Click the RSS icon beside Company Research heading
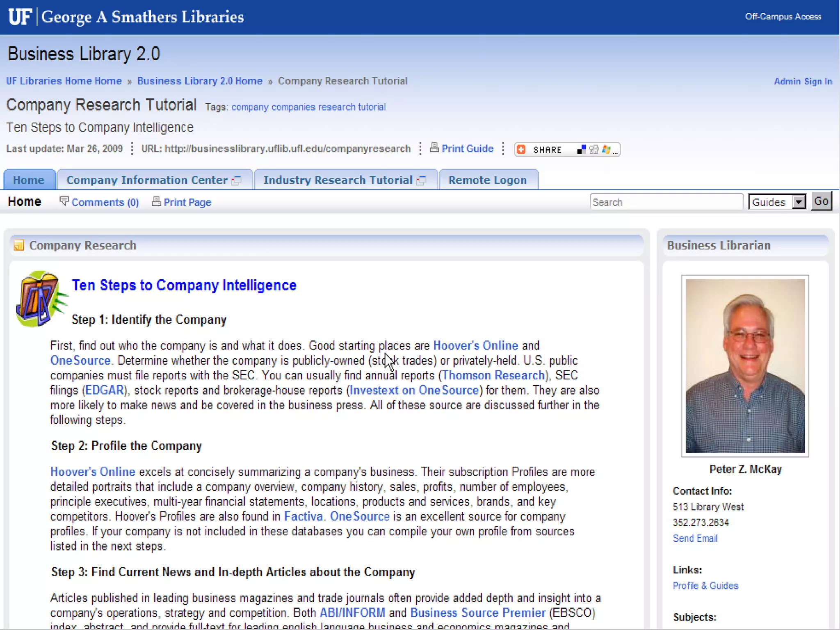Screen dimensions: 840x630 pyautogui.click(x=19, y=246)
